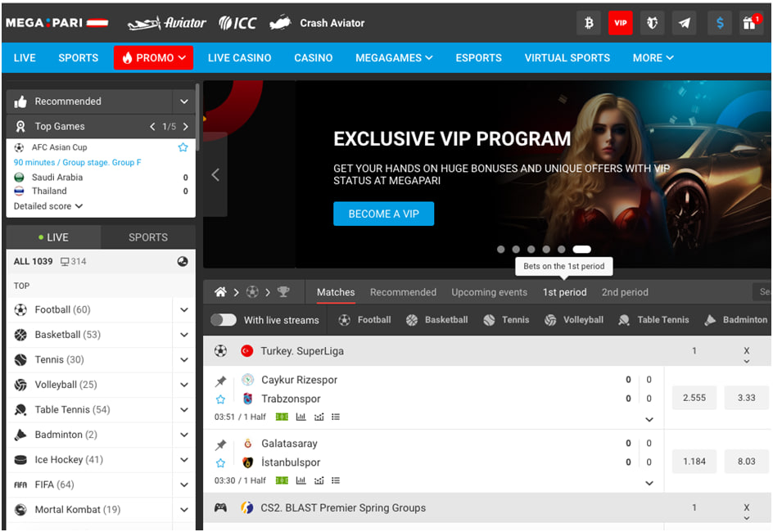The width and height of the screenshot is (773, 532).
Task: Click the home icon in breadcrumb
Action: pos(220,292)
